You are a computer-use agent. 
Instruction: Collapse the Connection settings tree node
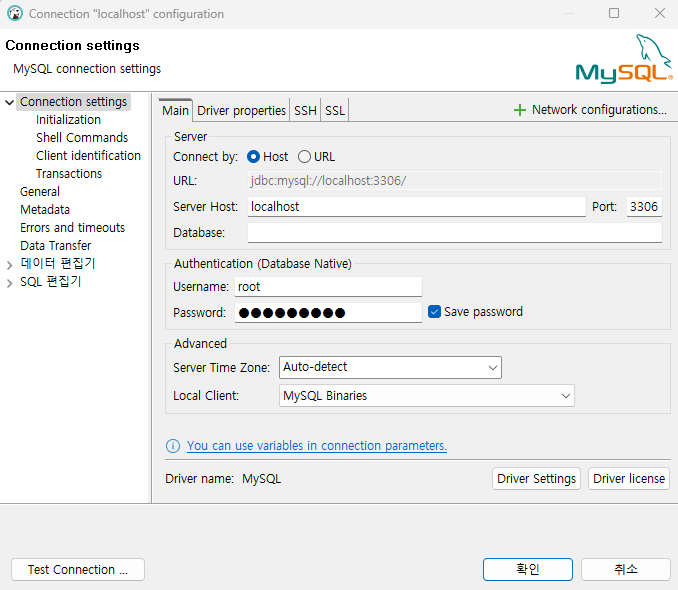click(10, 102)
